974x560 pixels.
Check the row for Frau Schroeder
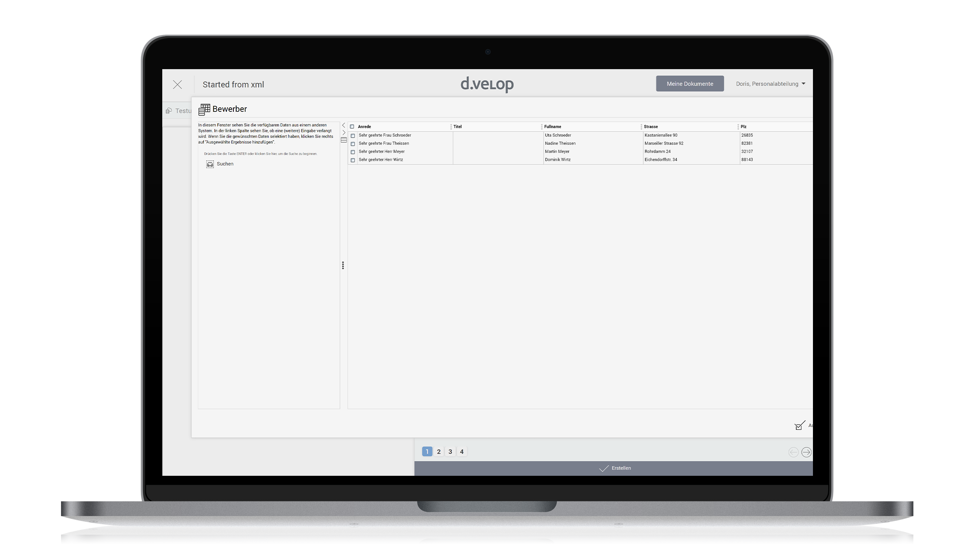click(353, 135)
